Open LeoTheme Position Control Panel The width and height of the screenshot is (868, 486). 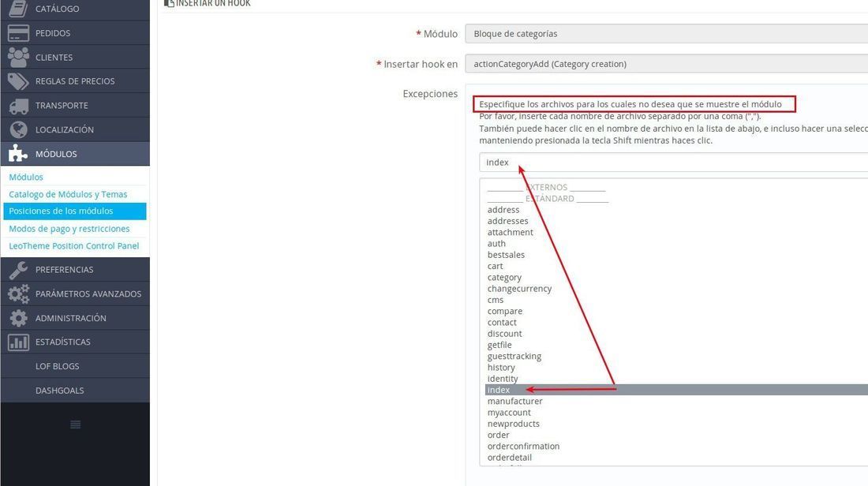[73, 246]
